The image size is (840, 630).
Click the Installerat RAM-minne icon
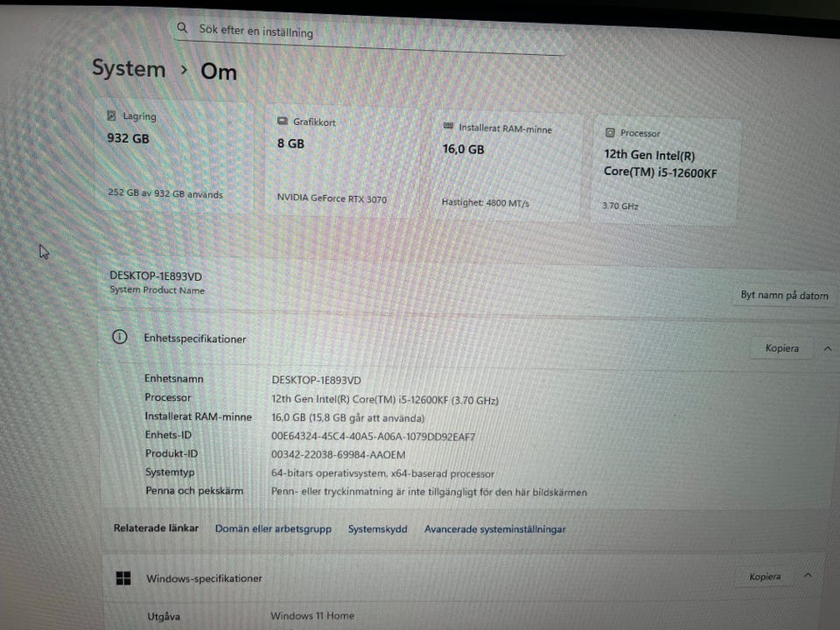point(448,126)
